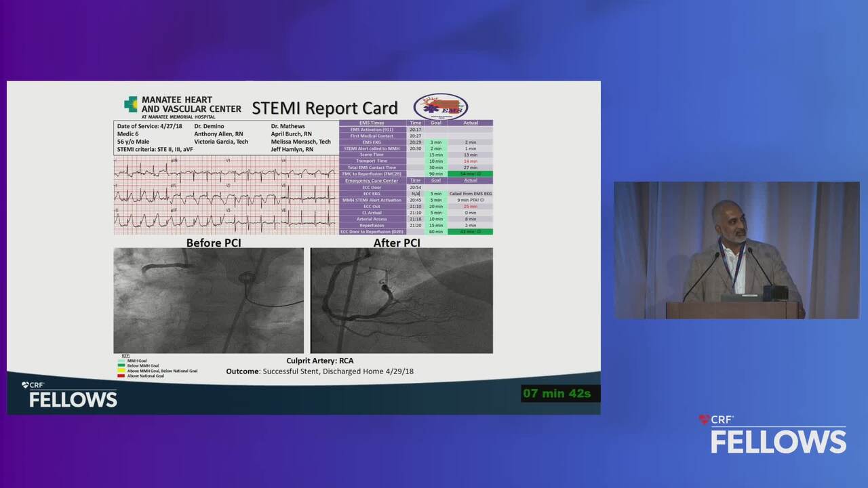Click the "Manatee Heart and Vascular Center" heading

191,104
